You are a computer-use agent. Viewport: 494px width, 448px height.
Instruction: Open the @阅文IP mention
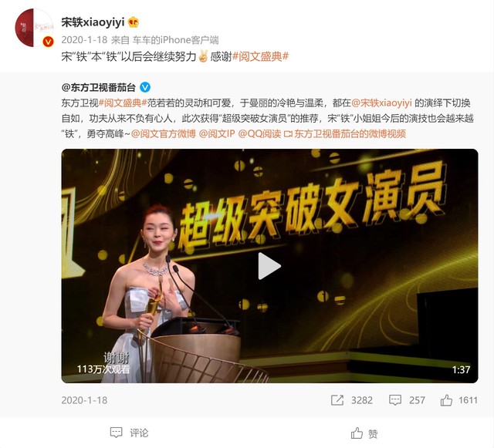coord(217,134)
